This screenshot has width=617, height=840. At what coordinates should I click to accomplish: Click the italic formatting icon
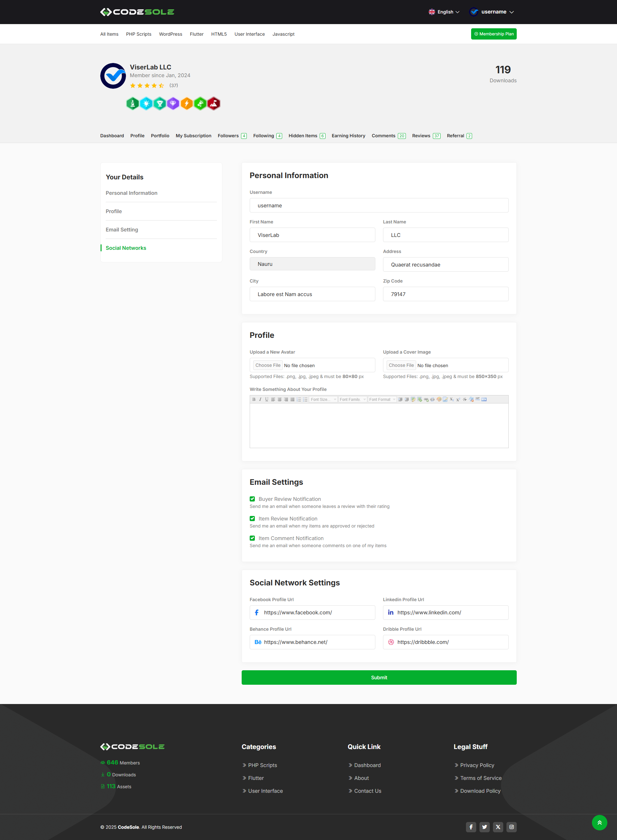[x=260, y=400]
